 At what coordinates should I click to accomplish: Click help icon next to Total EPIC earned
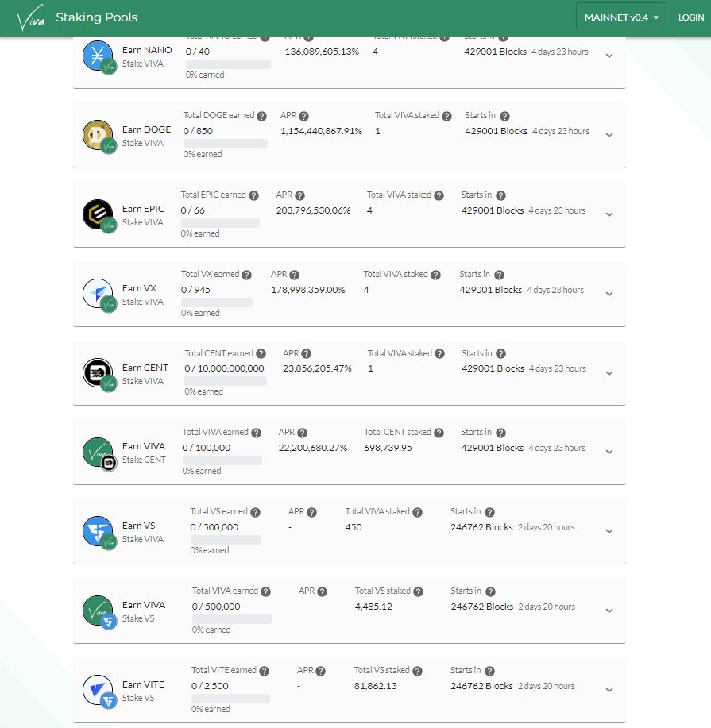coord(253,195)
